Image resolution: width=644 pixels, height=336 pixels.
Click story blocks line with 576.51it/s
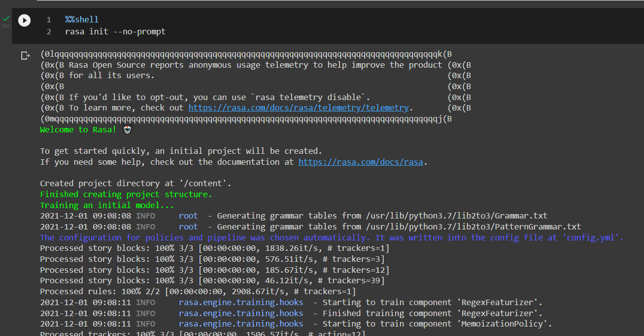212,259
